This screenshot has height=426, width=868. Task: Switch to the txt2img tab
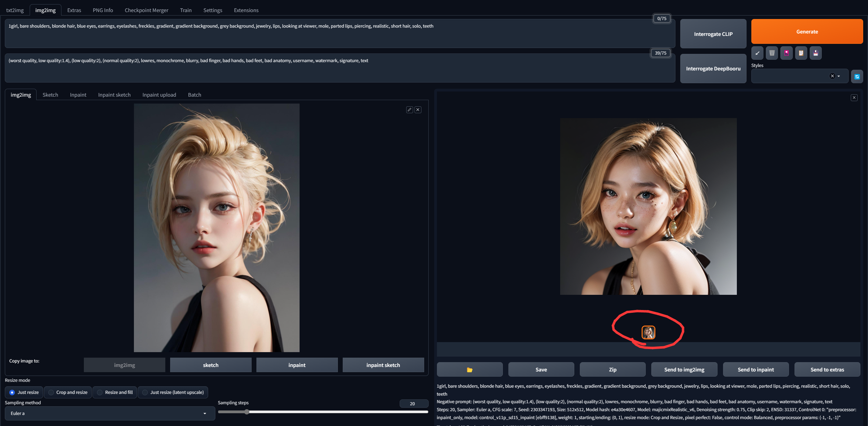coord(14,10)
